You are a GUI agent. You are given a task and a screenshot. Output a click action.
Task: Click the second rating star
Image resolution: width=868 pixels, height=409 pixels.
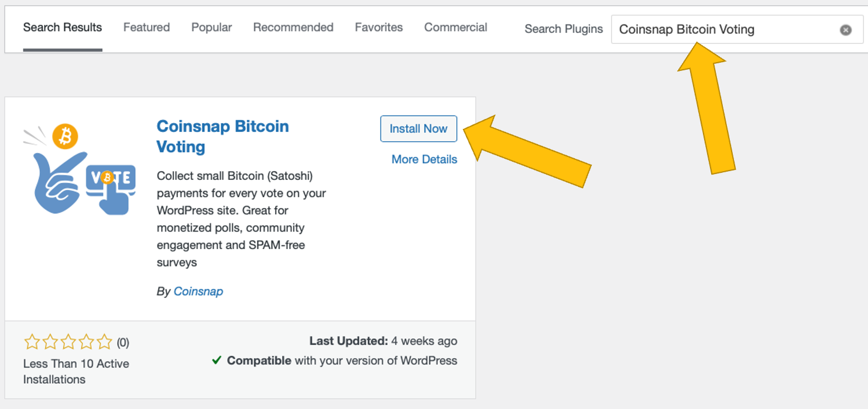(x=50, y=342)
